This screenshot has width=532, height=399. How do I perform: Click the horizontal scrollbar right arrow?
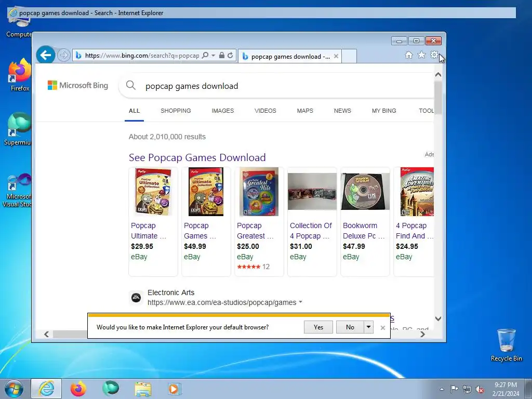click(x=423, y=334)
